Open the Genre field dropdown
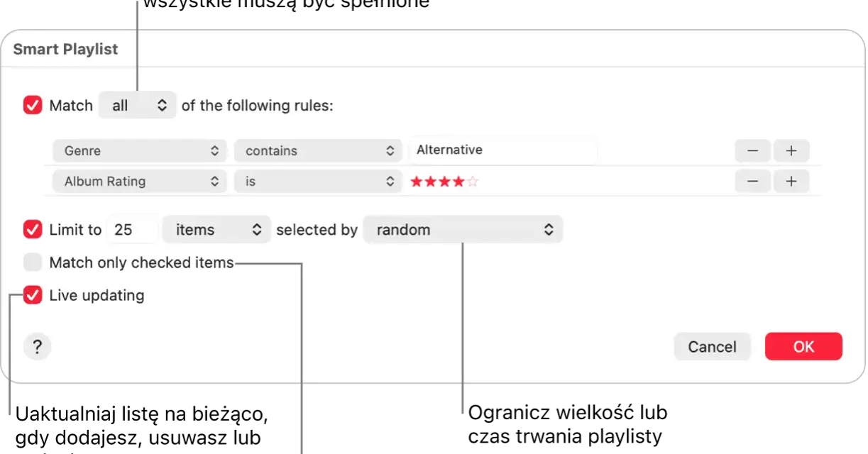Viewport: 868px width, 454px height. point(140,151)
